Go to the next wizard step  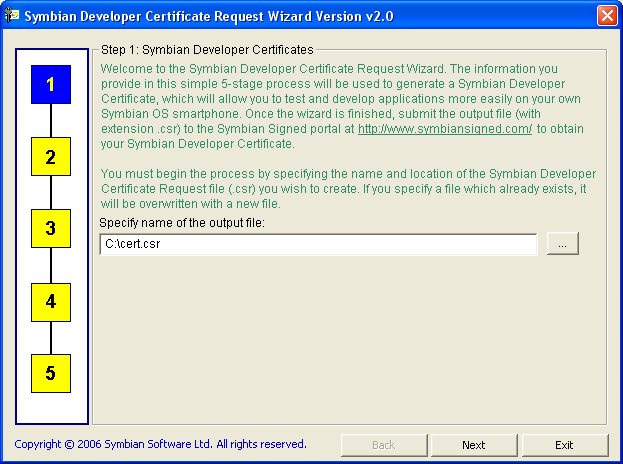coord(474,445)
